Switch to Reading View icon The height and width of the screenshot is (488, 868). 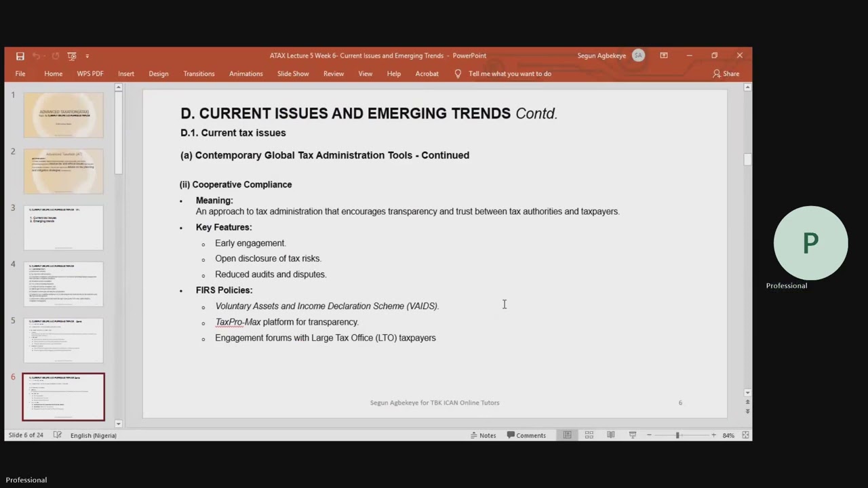(x=611, y=435)
